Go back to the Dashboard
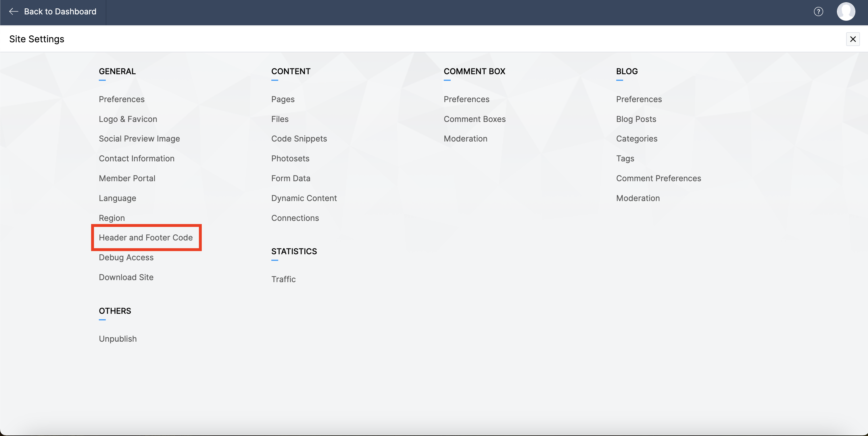The width and height of the screenshot is (868, 436). click(53, 12)
